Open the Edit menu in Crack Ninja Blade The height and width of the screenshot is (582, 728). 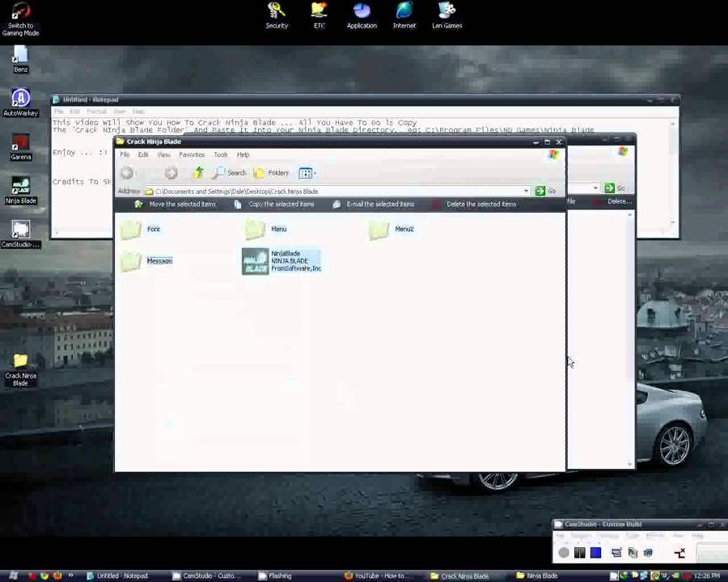coord(143,154)
